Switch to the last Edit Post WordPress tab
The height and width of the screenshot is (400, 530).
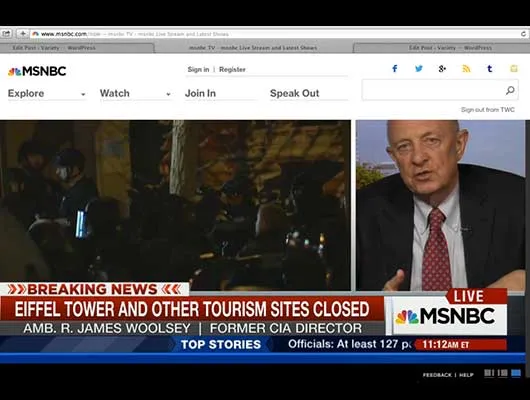click(x=441, y=48)
